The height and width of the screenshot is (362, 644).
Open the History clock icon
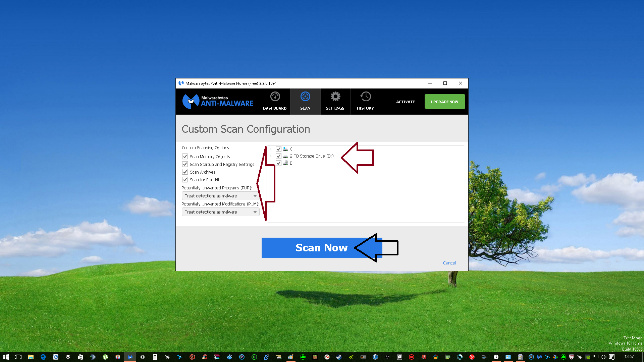tap(365, 97)
